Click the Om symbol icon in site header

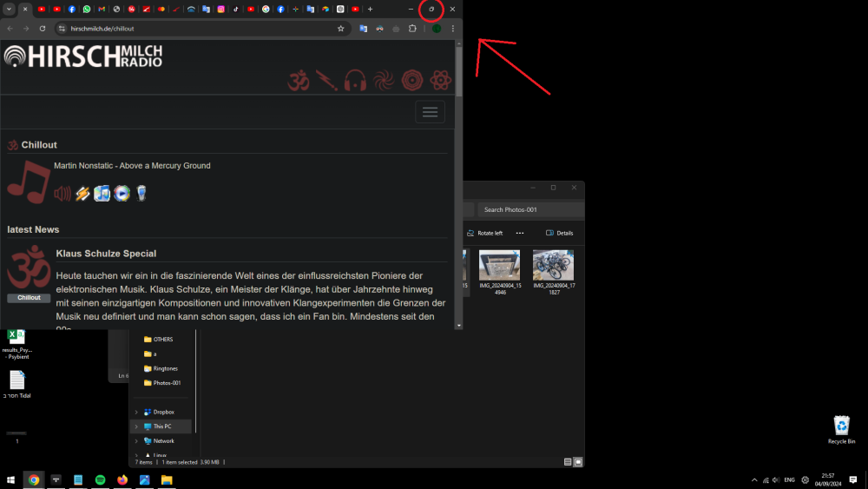(x=299, y=81)
